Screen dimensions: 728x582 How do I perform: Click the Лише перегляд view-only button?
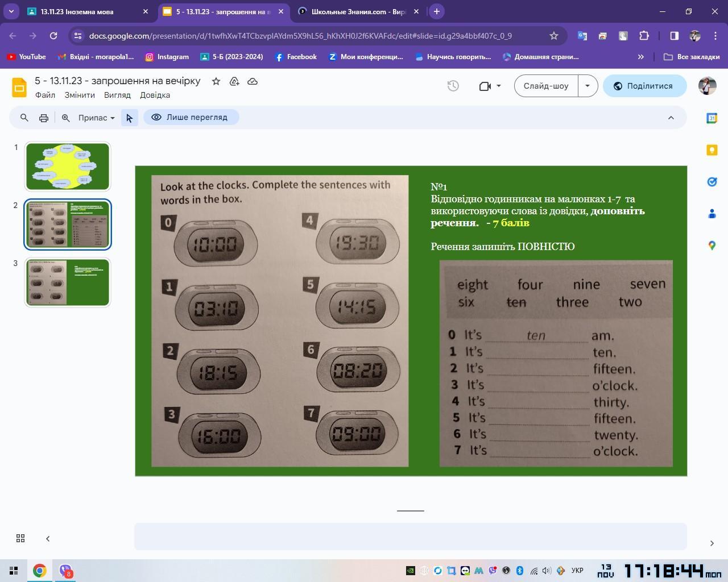pyautogui.click(x=191, y=117)
